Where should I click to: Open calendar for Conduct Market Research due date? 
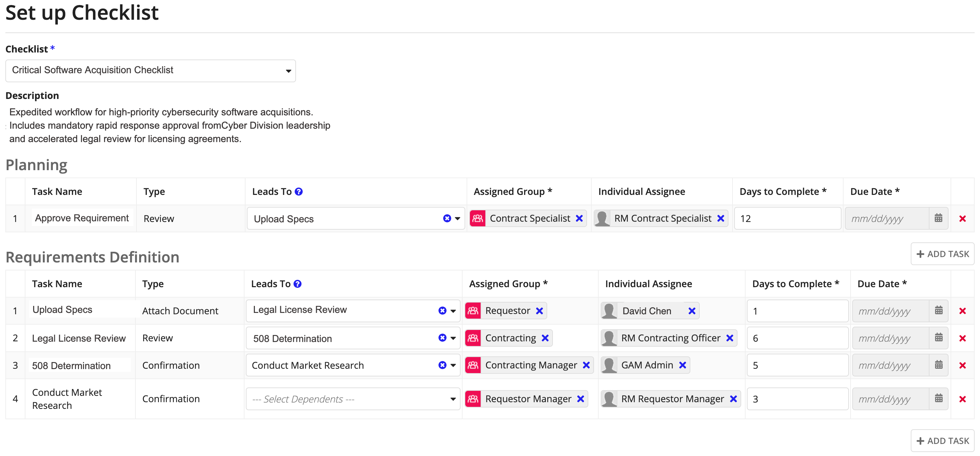[938, 398]
